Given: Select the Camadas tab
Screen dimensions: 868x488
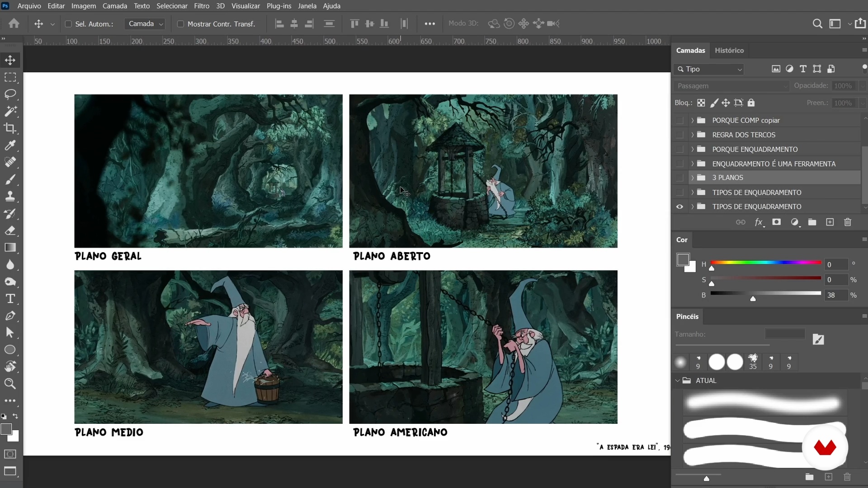Looking at the screenshot, I should point(690,50).
